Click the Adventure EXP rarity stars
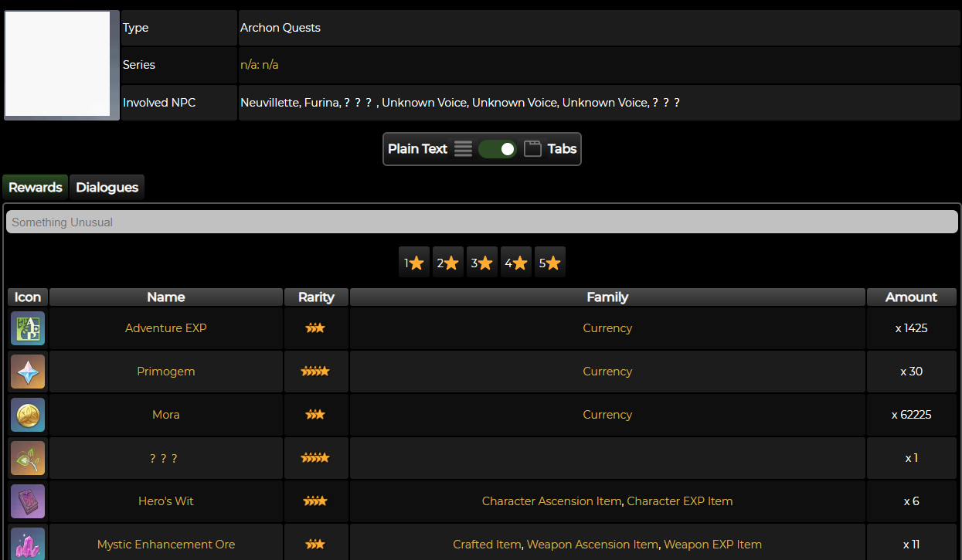The width and height of the screenshot is (962, 560). point(315,328)
